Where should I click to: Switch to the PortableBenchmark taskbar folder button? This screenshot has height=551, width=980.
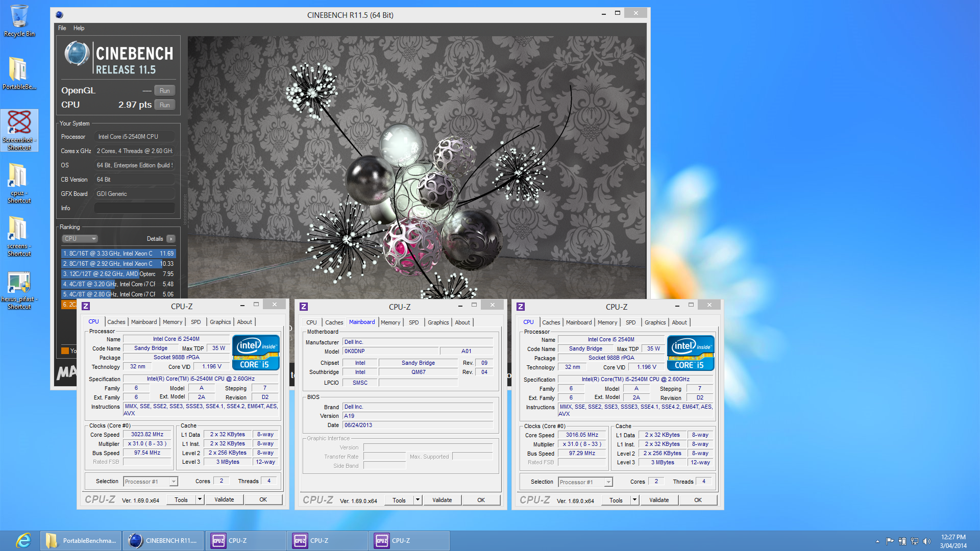click(81, 541)
